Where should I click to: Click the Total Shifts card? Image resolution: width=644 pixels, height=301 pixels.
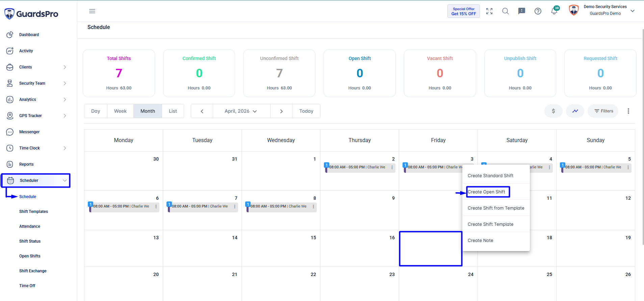pyautogui.click(x=119, y=73)
